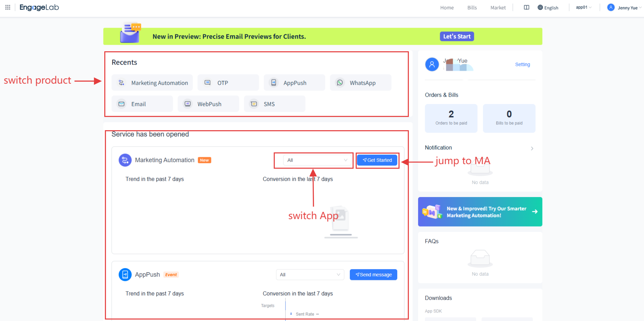This screenshot has height=321, width=644.
Task: Click the globe language icon
Action: pyautogui.click(x=540, y=7)
